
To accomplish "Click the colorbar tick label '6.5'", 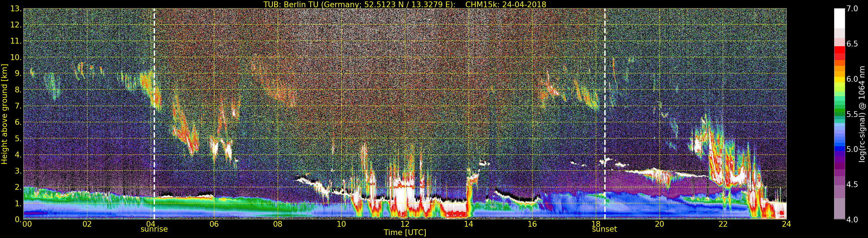I will (x=852, y=44).
